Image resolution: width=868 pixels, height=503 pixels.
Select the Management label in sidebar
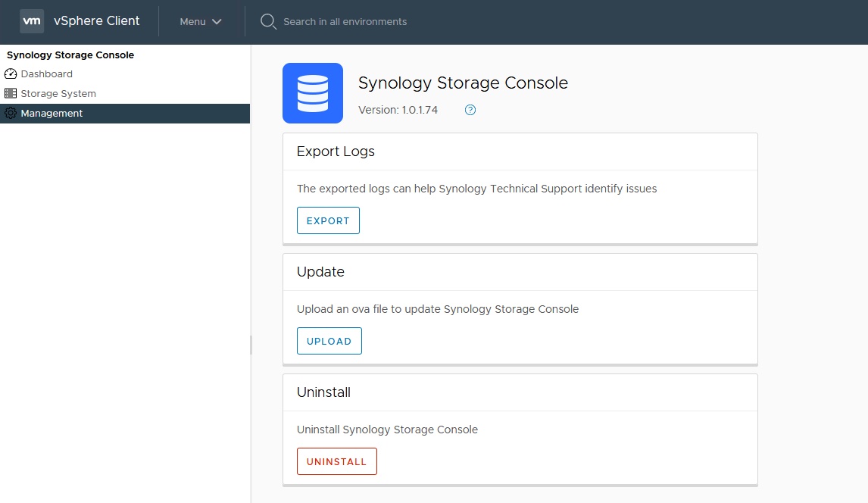tap(52, 114)
